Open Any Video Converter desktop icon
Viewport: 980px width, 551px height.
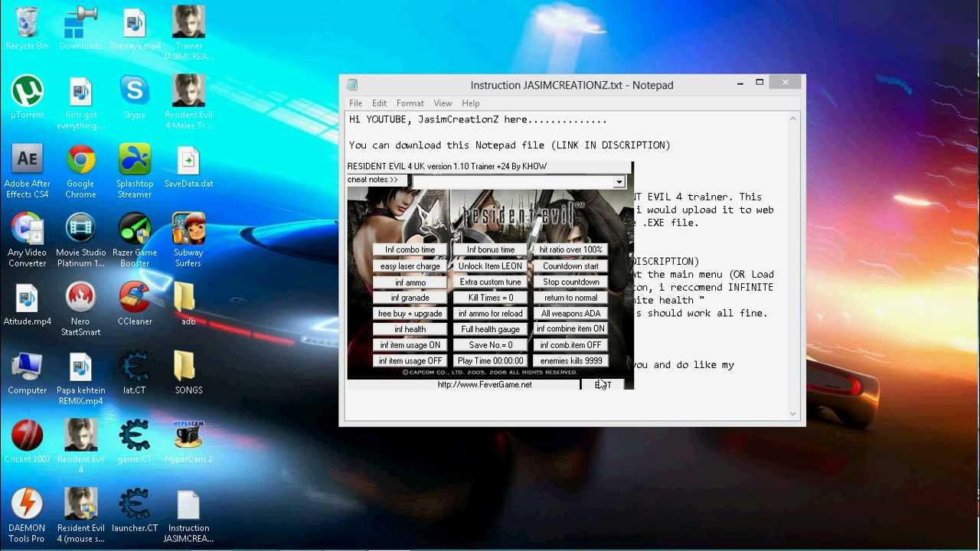pyautogui.click(x=28, y=240)
